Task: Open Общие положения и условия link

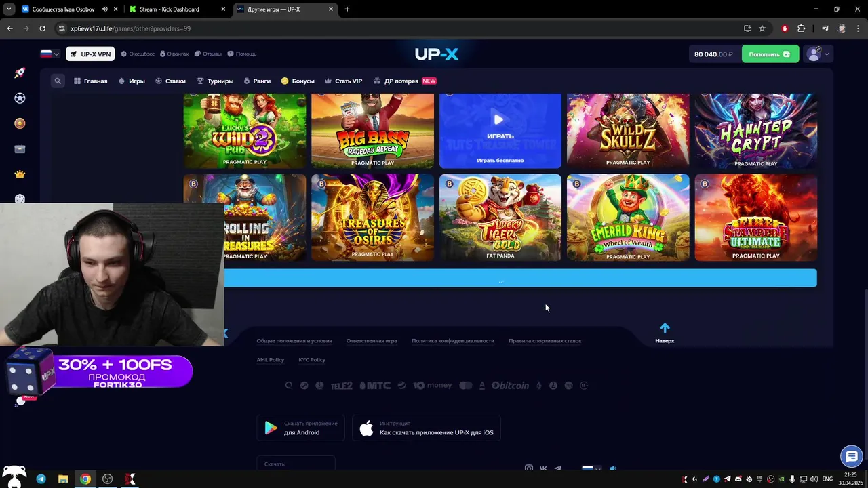Action: pyautogui.click(x=294, y=341)
